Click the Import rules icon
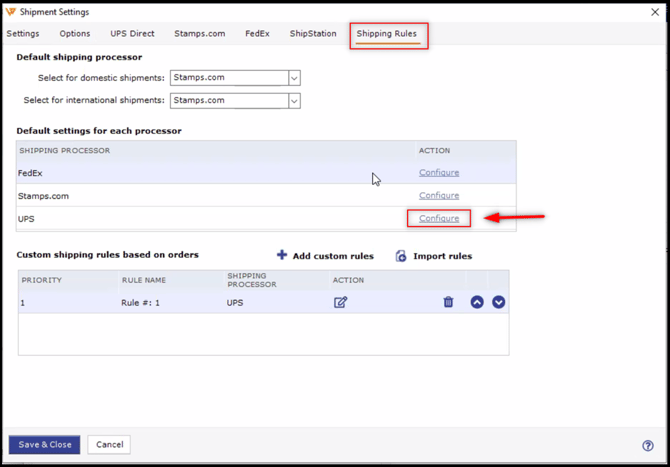This screenshot has height=467, width=670. tap(401, 256)
